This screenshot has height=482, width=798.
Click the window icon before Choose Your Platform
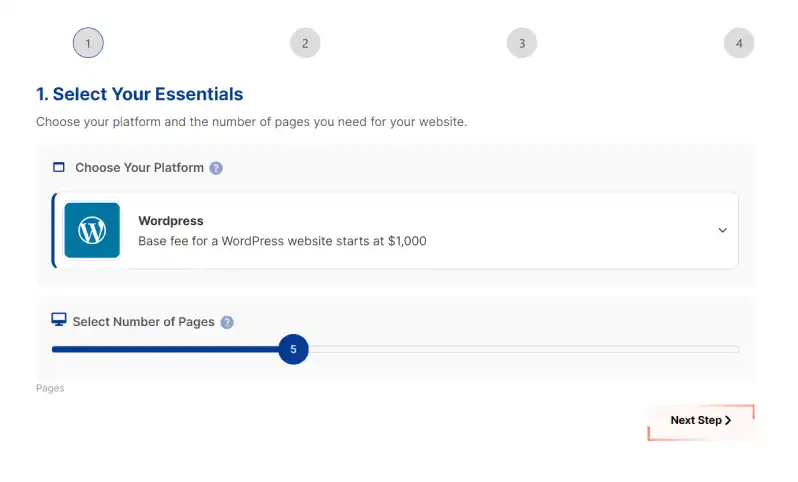point(59,168)
